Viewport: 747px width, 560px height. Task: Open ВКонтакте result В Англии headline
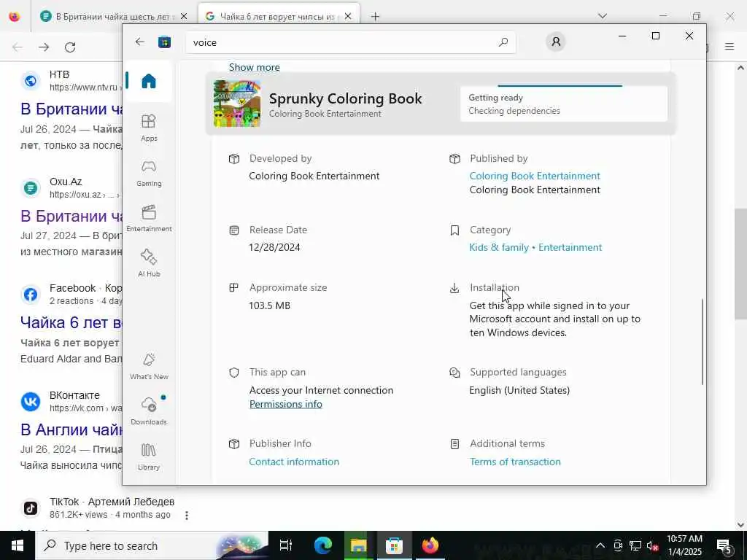(x=71, y=429)
